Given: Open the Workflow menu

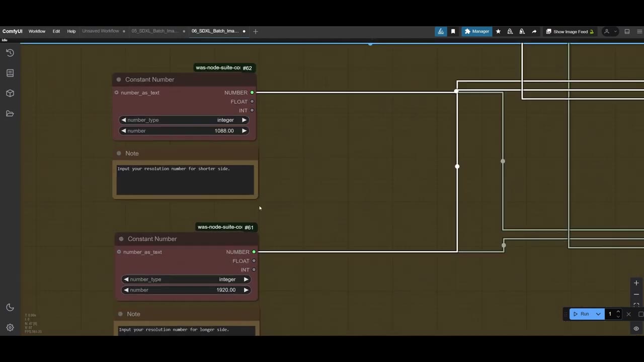Looking at the screenshot, I should pos(37,31).
